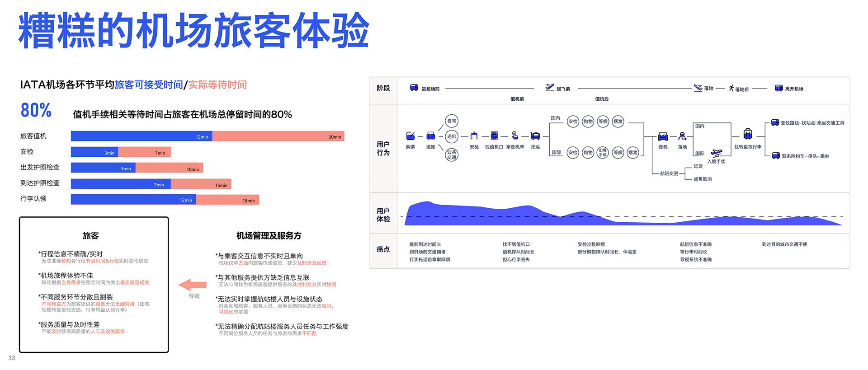Click the bus icon beside 离开机场
Viewport: 868px width, 370px height.
778,88
